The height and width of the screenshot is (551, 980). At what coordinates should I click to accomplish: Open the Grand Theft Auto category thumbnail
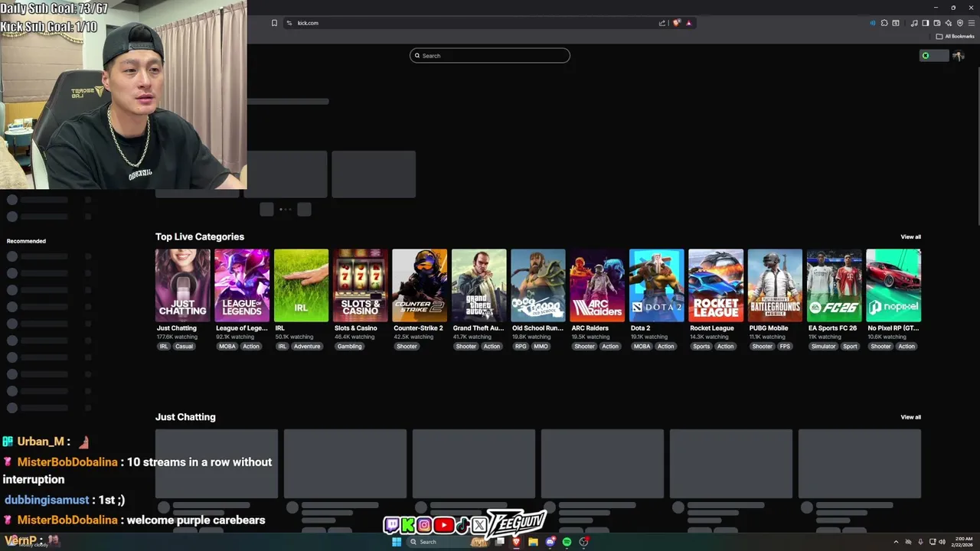pos(479,285)
